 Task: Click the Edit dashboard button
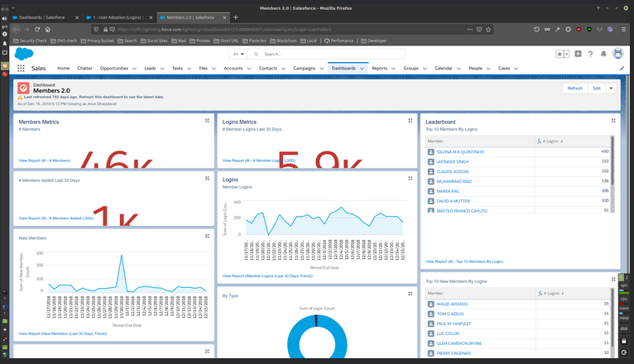[597, 89]
